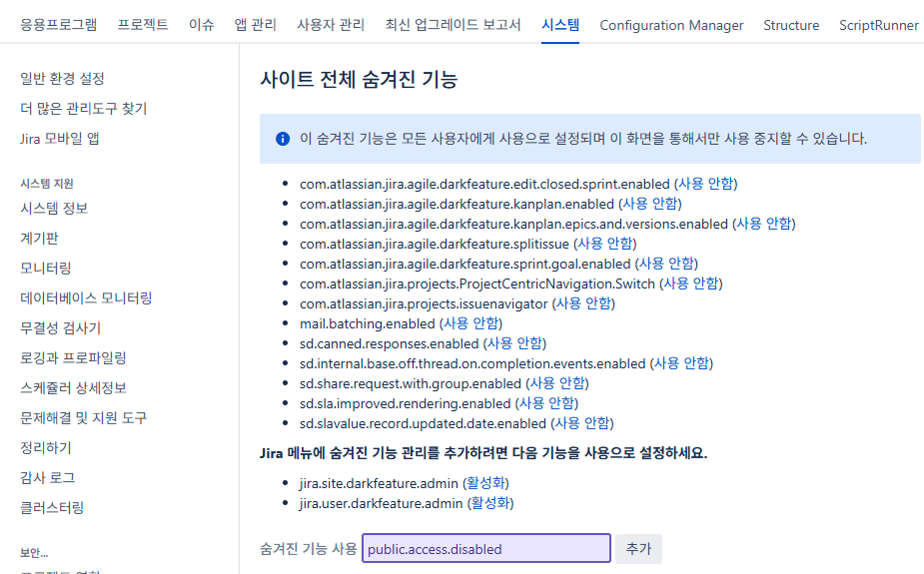Open 시스템 정보 in sidebar
924x574 pixels.
[x=54, y=208]
